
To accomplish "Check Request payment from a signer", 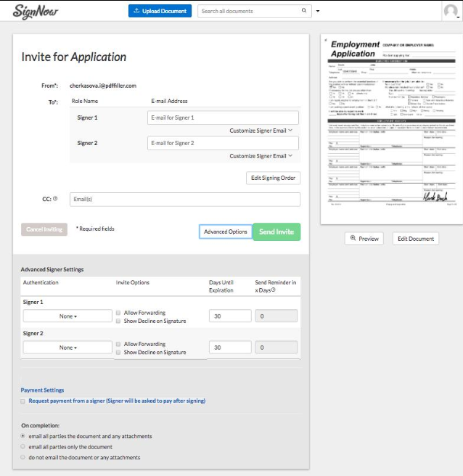I will pyautogui.click(x=22, y=401).
